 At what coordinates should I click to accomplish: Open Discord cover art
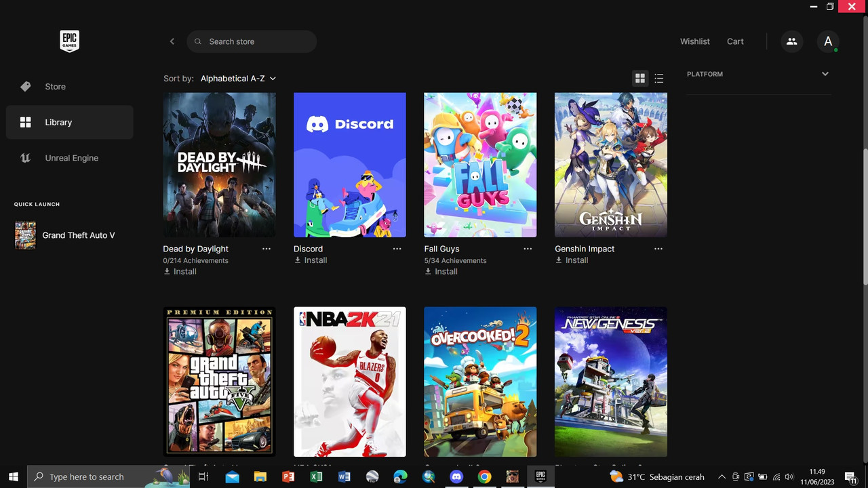[x=350, y=165]
